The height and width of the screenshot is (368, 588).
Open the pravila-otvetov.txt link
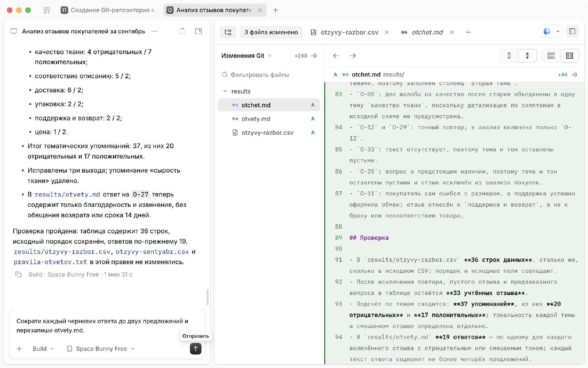pos(50,262)
